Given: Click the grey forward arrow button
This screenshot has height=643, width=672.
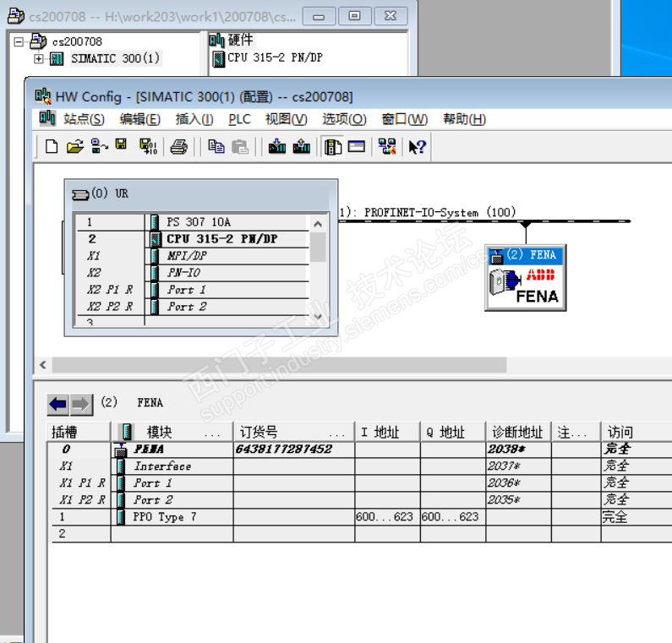Looking at the screenshot, I should pos(81,405).
